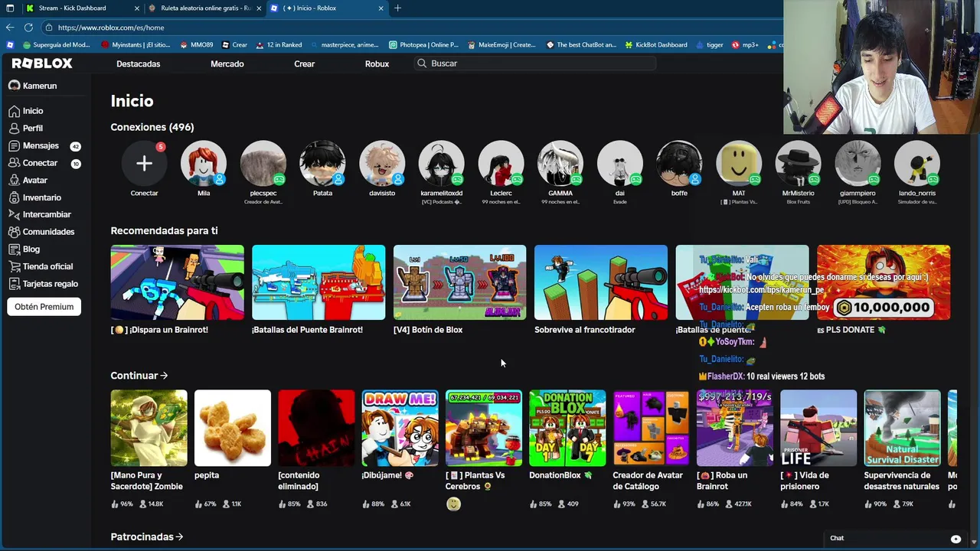This screenshot has height=551, width=980.
Task: Click the Obtén Premium button
Action: coord(44,307)
